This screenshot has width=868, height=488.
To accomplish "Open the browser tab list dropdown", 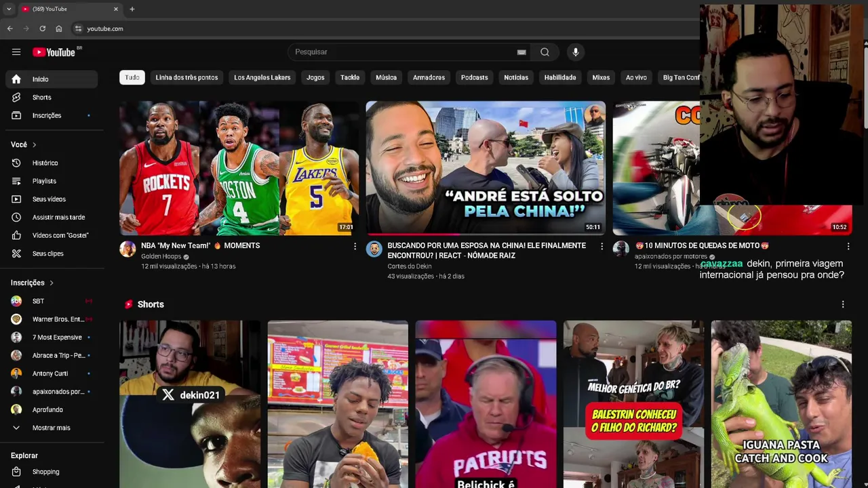I will pyautogui.click(x=9, y=9).
